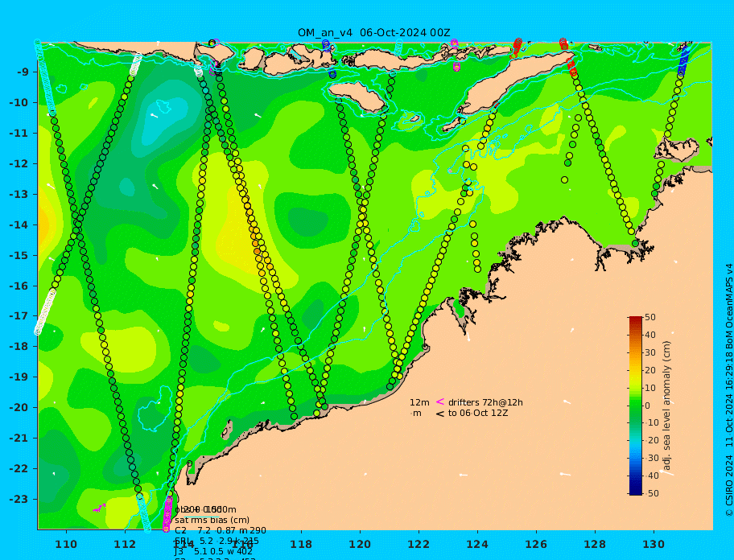
Task: Click the '-40' tick label on colorbar
Action: [651, 476]
